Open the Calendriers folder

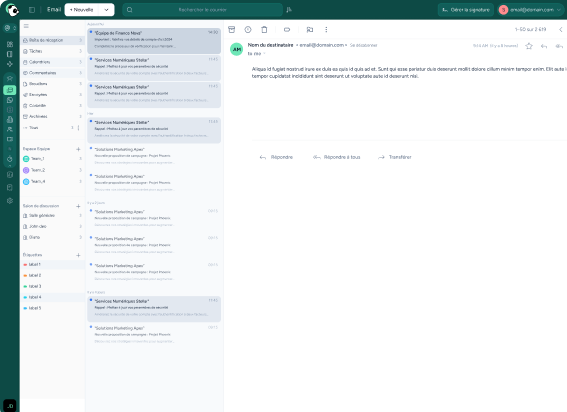click(52, 62)
